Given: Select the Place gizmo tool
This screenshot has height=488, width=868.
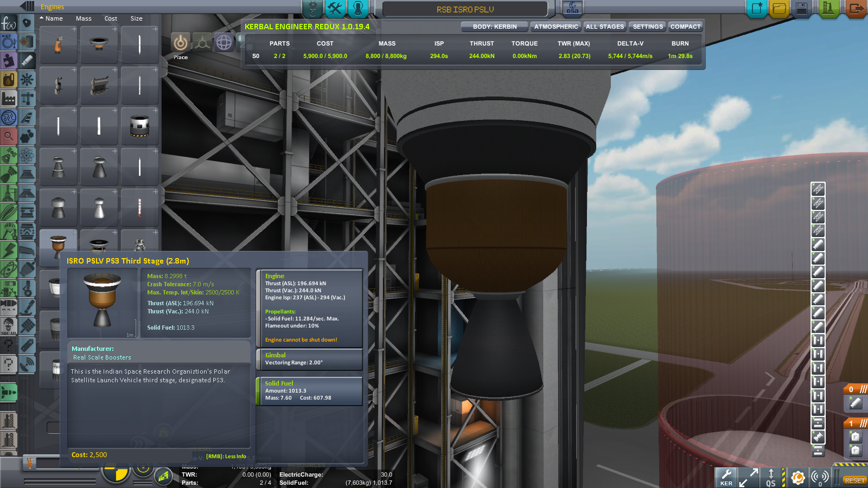Looking at the screenshot, I should point(181,42).
